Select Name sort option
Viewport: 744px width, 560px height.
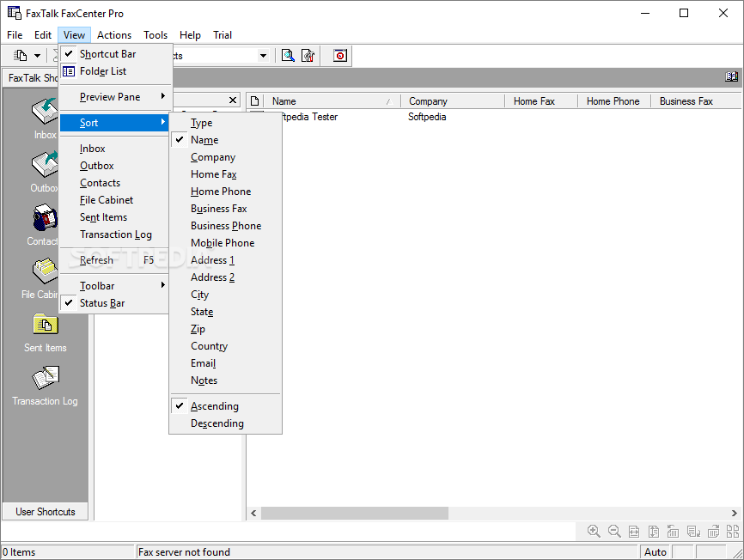pos(225,140)
